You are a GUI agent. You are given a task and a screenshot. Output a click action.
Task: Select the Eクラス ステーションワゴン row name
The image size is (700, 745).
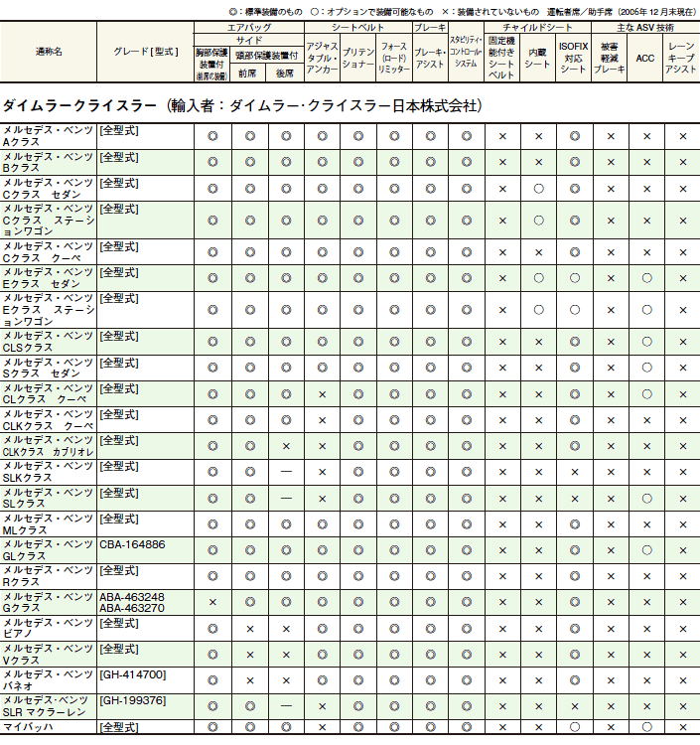[x=49, y=310]
